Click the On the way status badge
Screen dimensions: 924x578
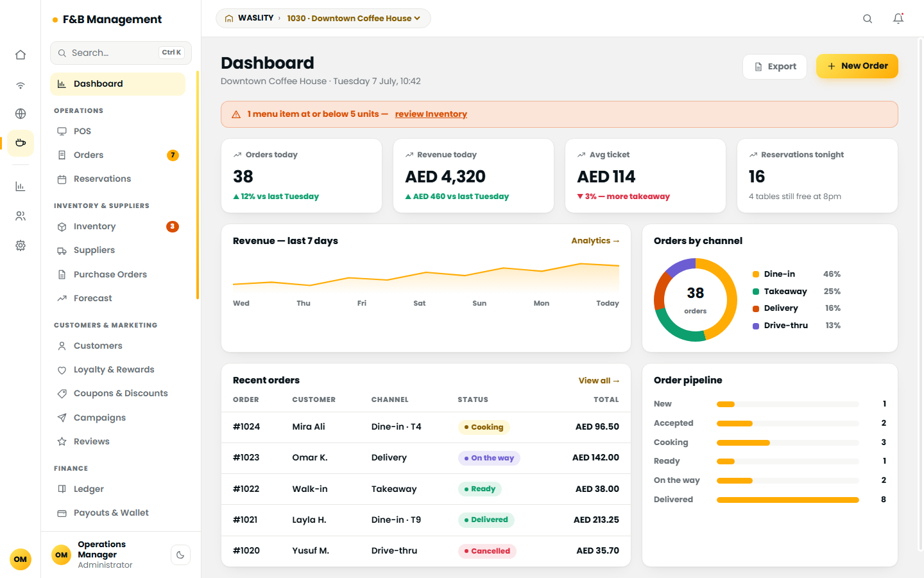(x=489, y=458)
